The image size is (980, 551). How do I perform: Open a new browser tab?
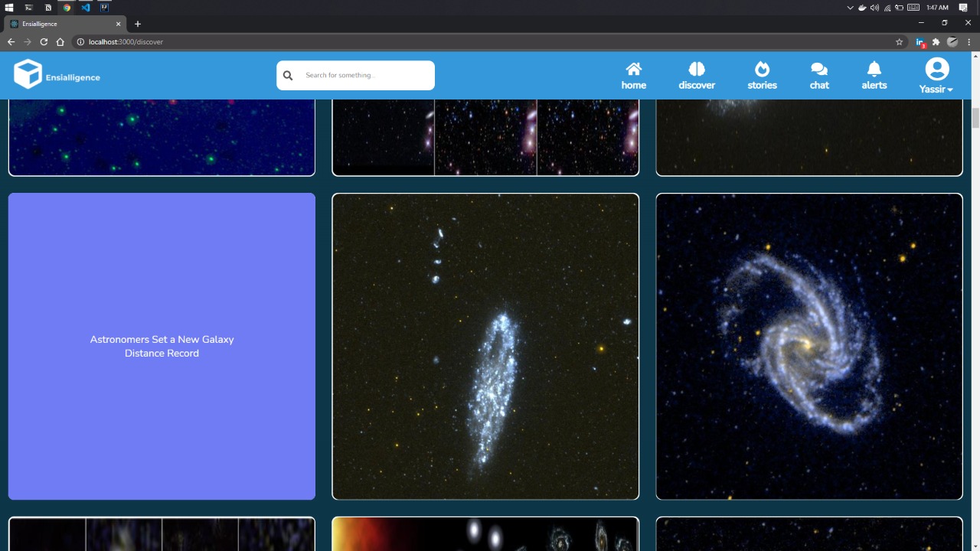point(138,24)
